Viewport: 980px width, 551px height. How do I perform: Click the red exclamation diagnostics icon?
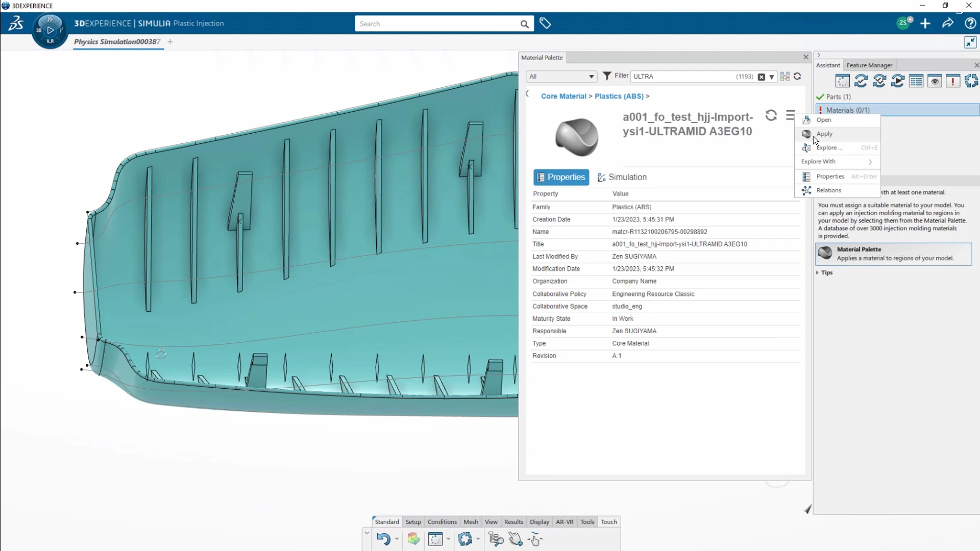[x=953, y=81]
